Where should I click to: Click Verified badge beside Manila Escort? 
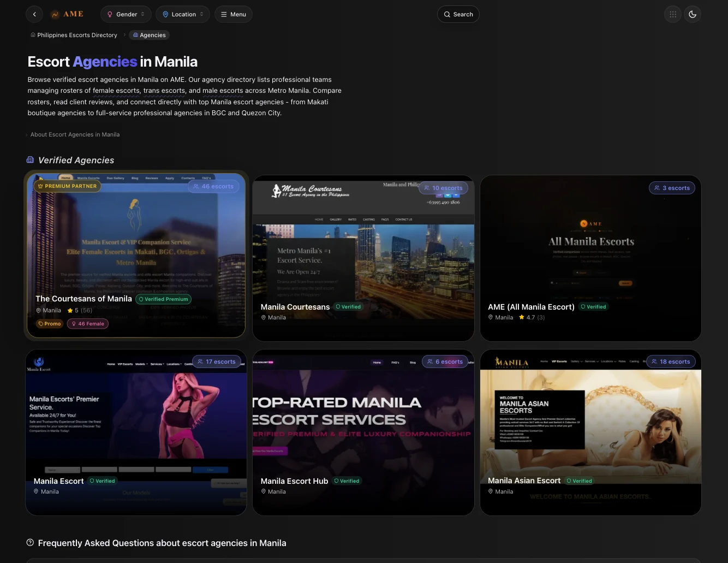(x=102, y=481)
